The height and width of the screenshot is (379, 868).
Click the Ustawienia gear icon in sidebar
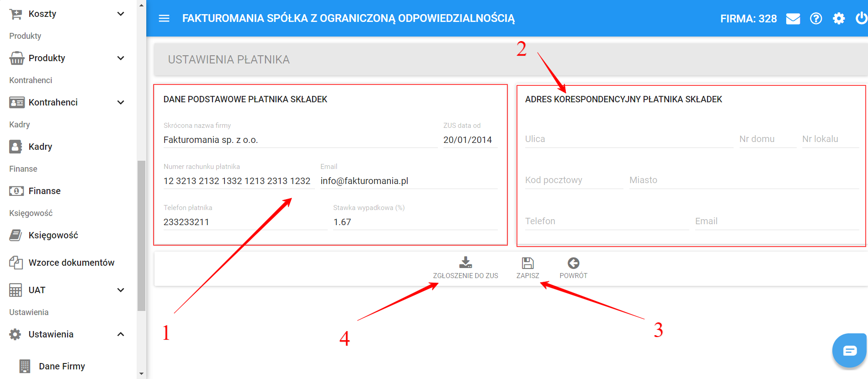click(x=15, y=334)
